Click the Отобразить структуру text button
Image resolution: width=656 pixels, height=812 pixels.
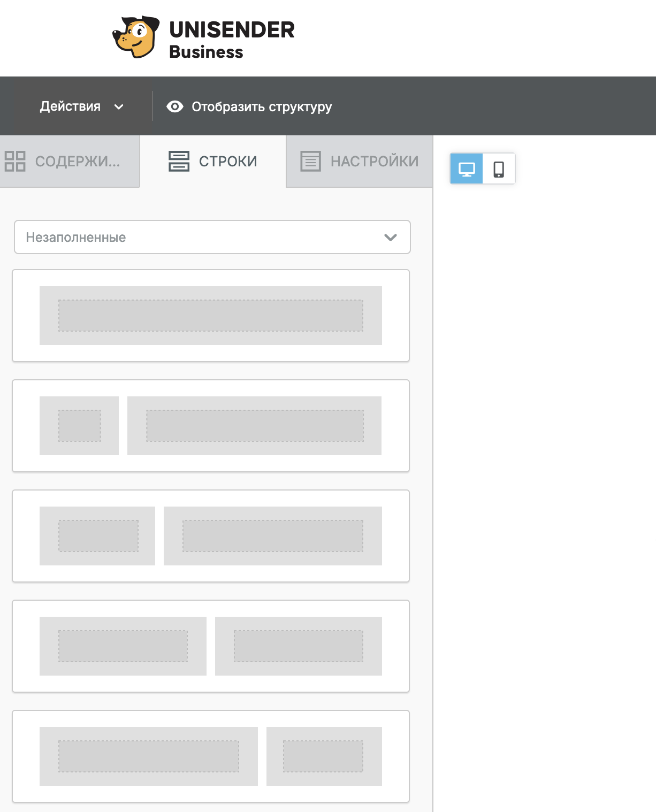[262, 106]
